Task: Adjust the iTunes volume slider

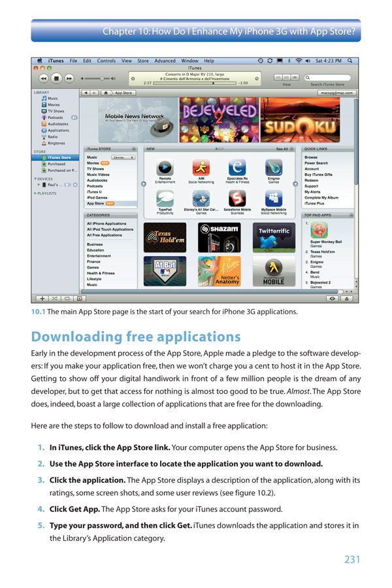Action: pyautogui.click(x=98, y=79)
